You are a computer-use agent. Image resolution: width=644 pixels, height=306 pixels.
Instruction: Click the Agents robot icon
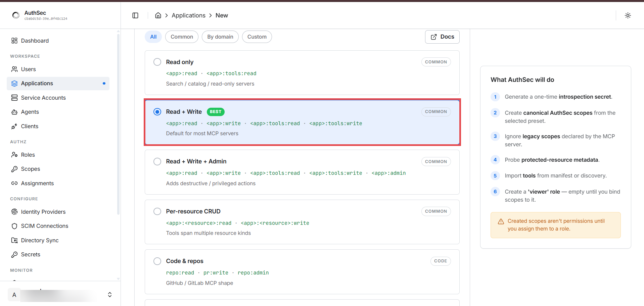[x=14, y=112]
